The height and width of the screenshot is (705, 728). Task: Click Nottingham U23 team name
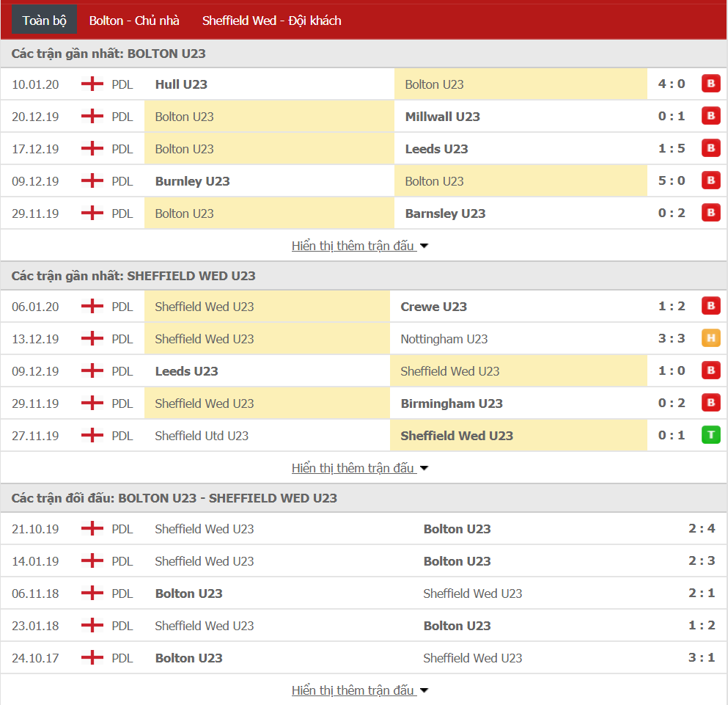[x=444, y=339]
